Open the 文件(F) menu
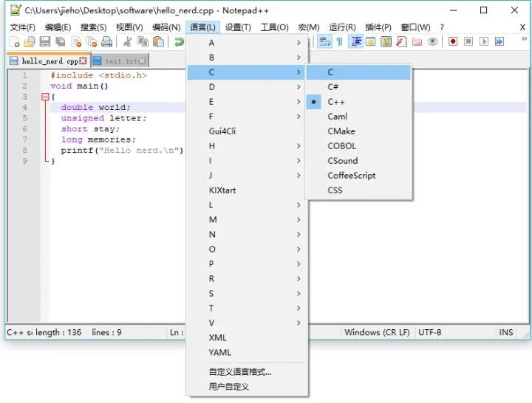Viewport: 532px width, 403px height. tap(23, 27)
